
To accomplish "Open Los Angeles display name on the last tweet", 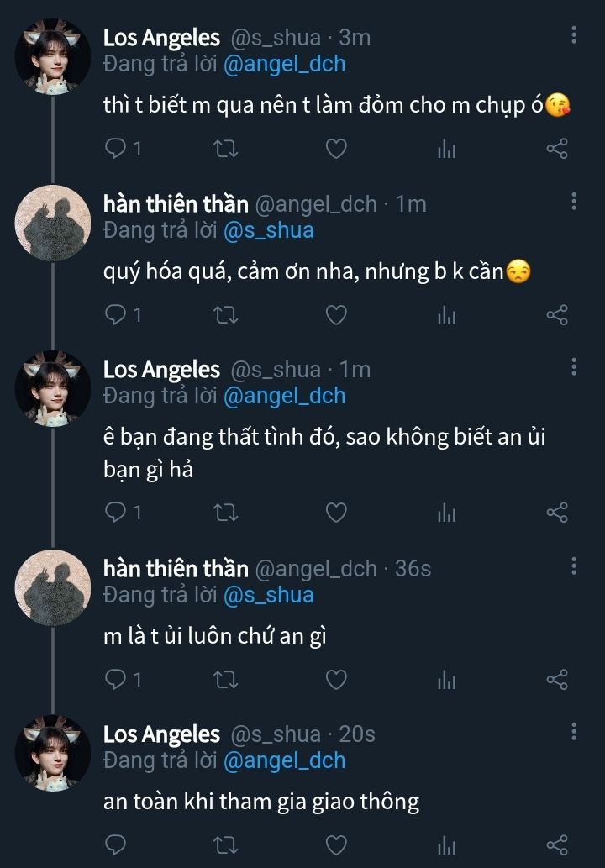I will coord(161,734).
